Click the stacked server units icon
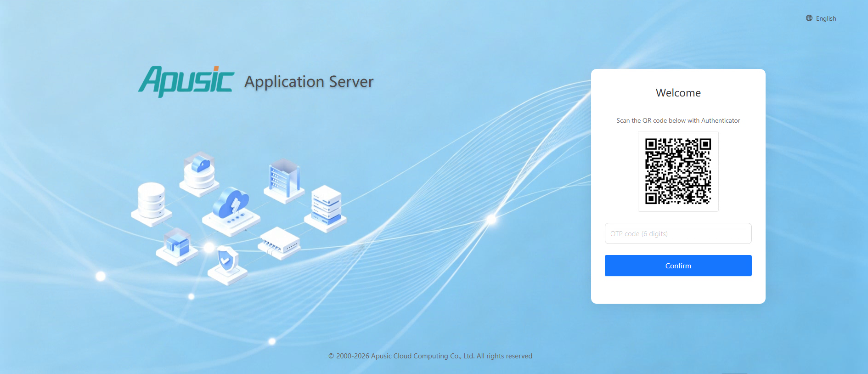The width and height of the screenshot is (868, 374). (326, 208)
